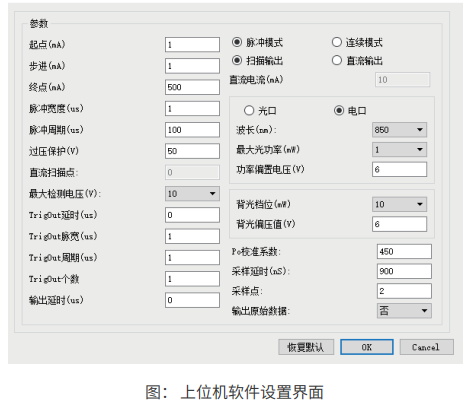The width and height of the screenshot is (465, 401).
Task: Open the 输出原始数据 dropdown
Action: (x=404, y=311)
